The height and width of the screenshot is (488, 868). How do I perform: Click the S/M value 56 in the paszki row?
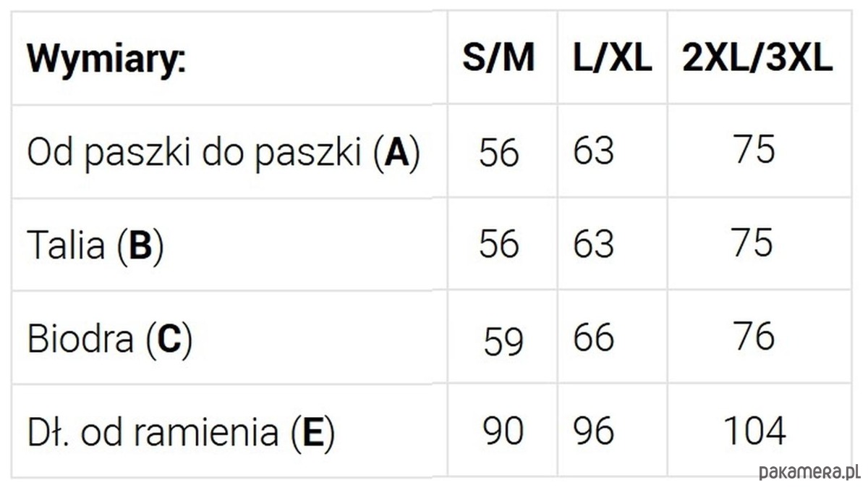[499, 152]
